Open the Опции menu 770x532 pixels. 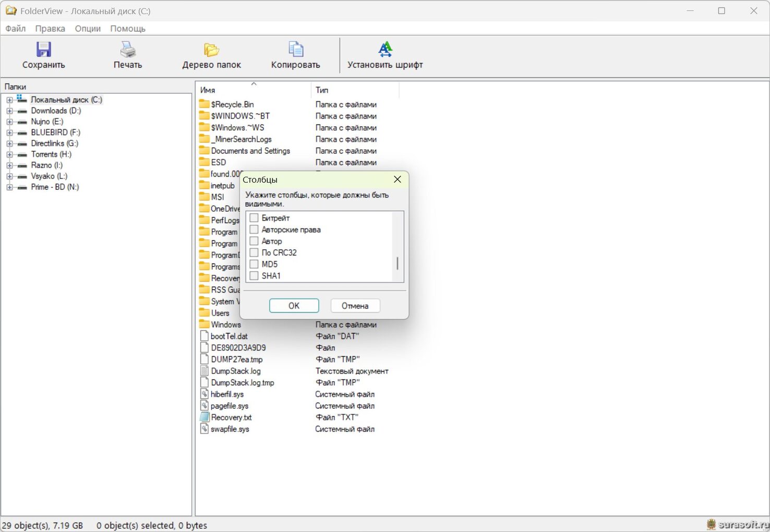point(88,29)
